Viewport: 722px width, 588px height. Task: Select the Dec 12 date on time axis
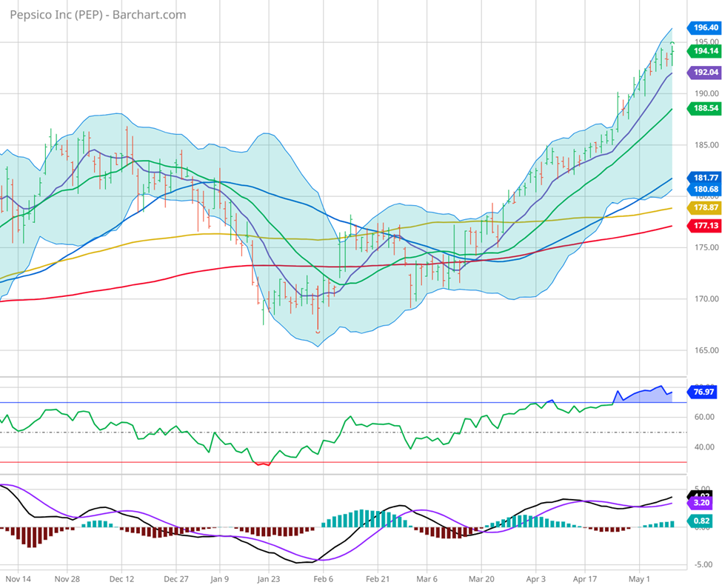(121, 578)
